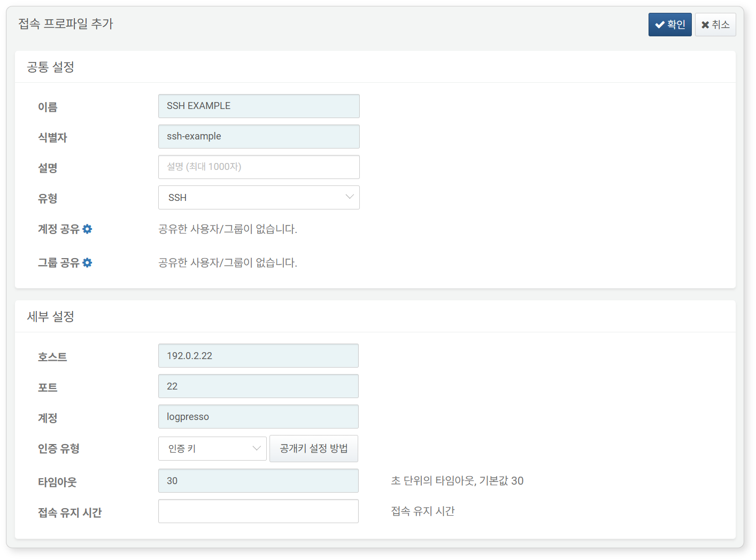756x560 pixels.
Task: Open 그룹 공유 gear settings icon
Action: (x=87, y=262)
